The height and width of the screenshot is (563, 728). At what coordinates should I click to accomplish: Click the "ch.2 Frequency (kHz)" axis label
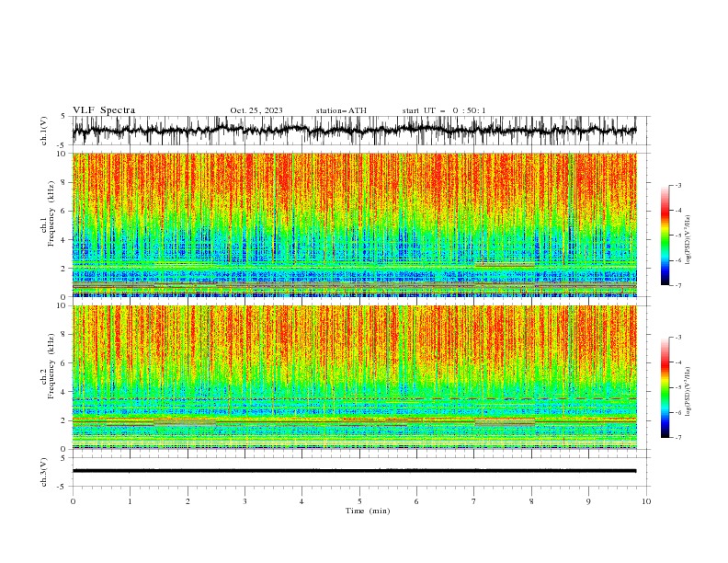47,366
